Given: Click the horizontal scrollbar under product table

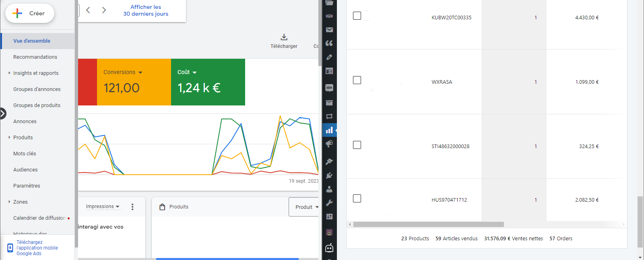Looking at the screenshot, I should point(429,224).
